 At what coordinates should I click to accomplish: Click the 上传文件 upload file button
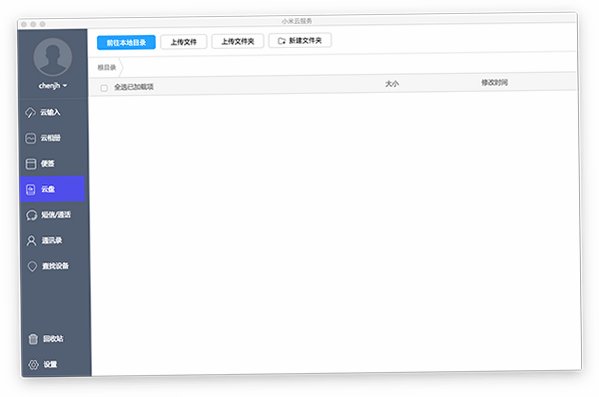point(183,42)
